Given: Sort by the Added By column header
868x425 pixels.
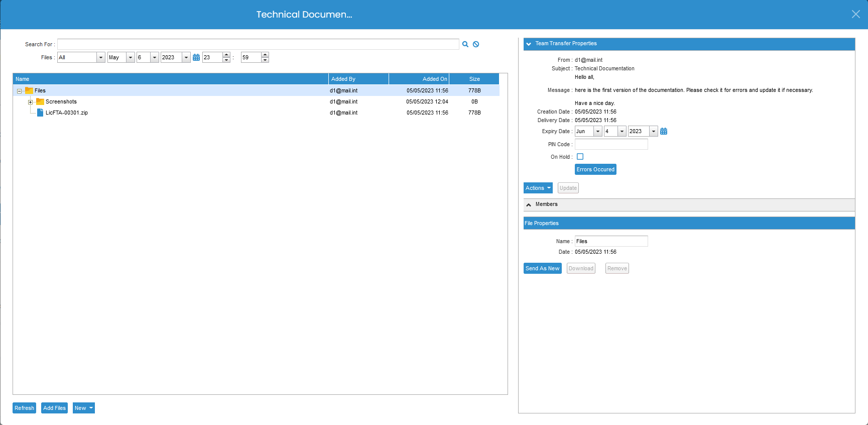Looking at the screenshot, I should [x=358, y=79].
